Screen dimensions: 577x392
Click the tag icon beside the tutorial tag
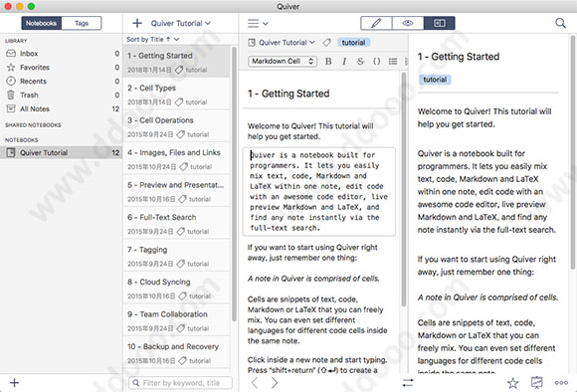click(x=326, y=43)
